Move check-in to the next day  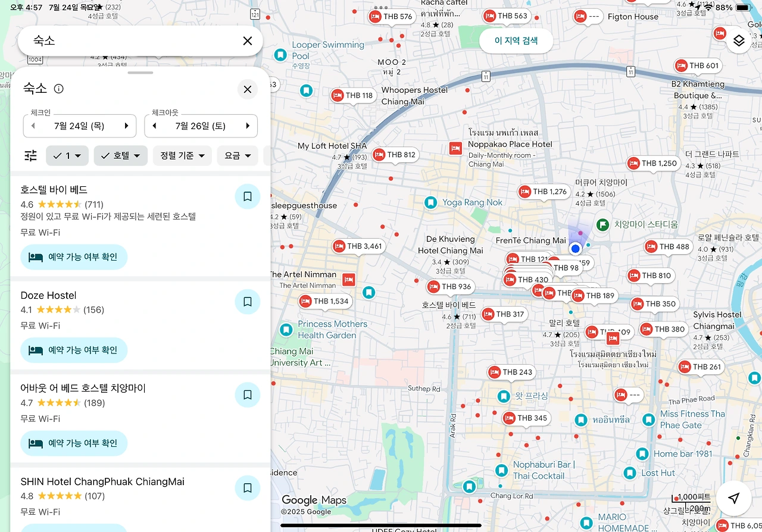[x=126, y=126]
